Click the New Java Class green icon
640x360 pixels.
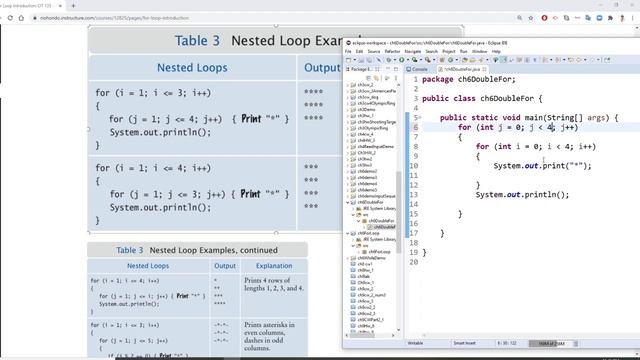click(451, 60)
